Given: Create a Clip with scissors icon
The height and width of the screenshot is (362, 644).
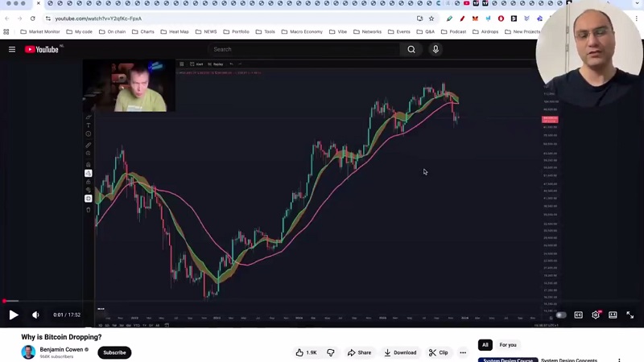Looking at the screenshot, I should tap(438, 352).
